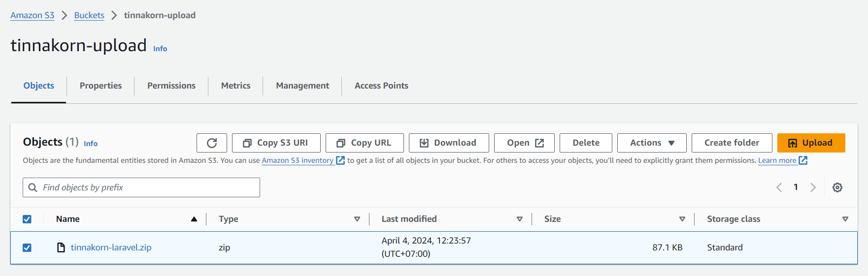This screenshot has width=868, height=276.
Task: Click the search magnifier icon
Action: tap(33, 187)
